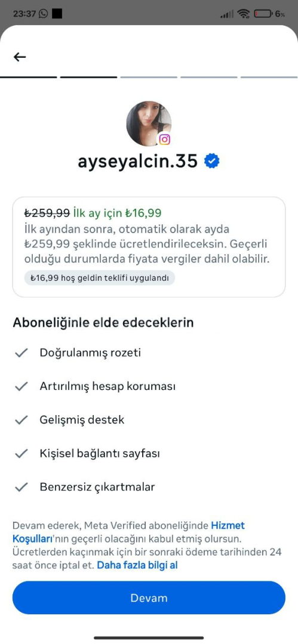Click the checkmark beside Doğrulanmış rozeti
Screen dimensions: 298x644
click(x=21, y=353)
